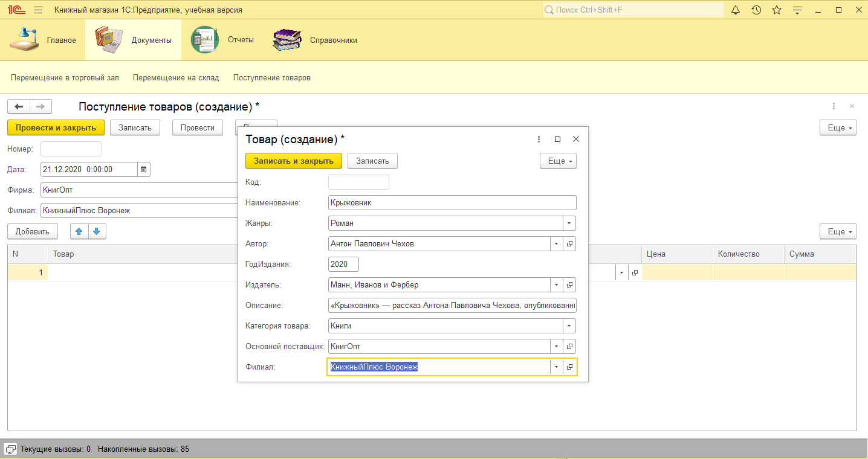This screenshot has height=459, width=868.
Task: Select row number 1 cell in table
Action: click(28, 272)
